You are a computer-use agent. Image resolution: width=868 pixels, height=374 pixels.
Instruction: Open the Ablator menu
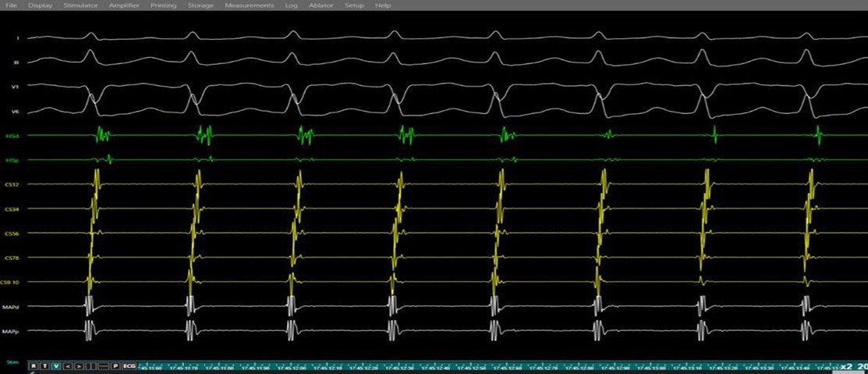coord(321,5)
